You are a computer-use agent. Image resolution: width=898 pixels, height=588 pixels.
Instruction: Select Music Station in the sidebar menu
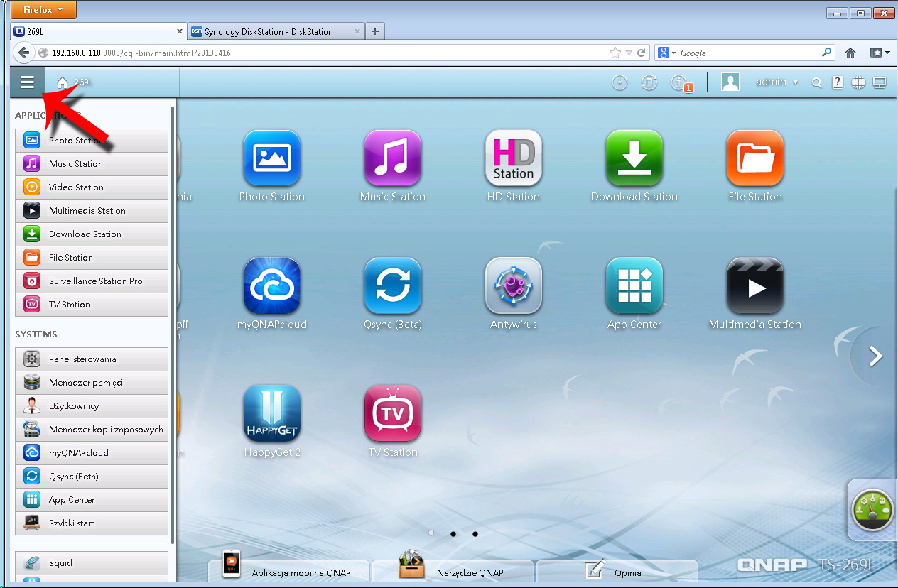click(92, 164)
